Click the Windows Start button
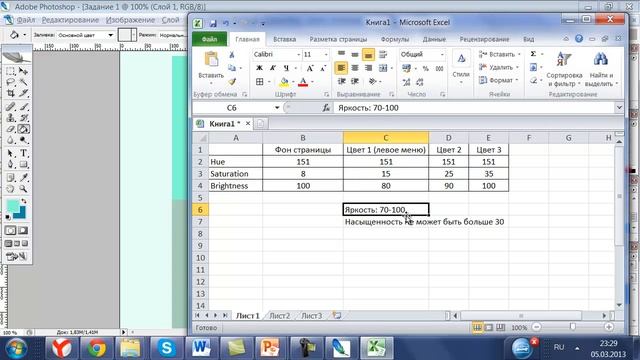 click(x=16, y=349)
